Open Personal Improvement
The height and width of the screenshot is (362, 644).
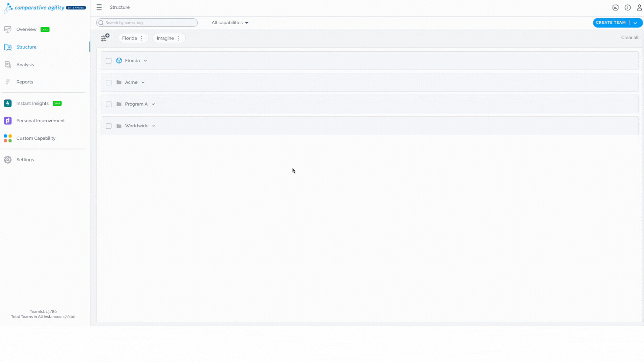click(x=41, y=121)
